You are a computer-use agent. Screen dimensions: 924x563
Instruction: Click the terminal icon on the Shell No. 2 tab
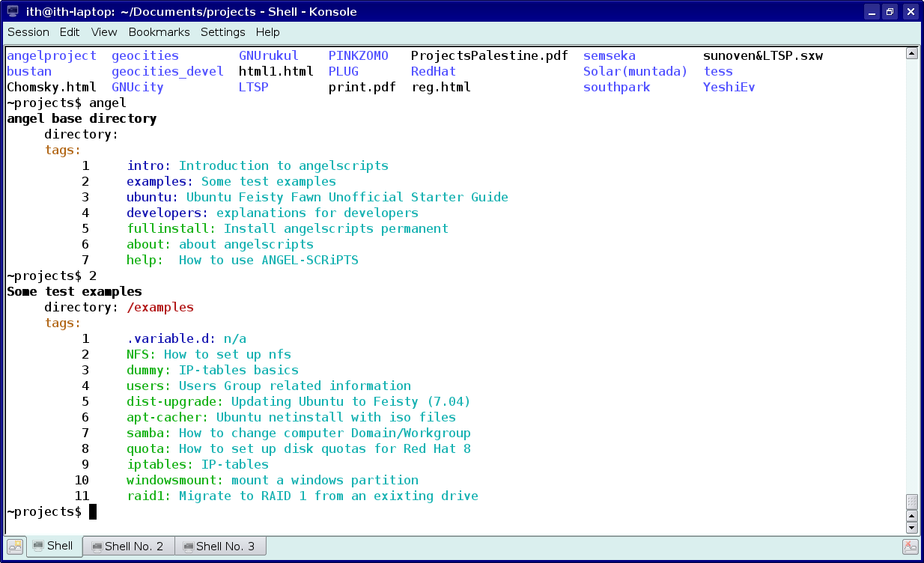[x=96, y=547]
